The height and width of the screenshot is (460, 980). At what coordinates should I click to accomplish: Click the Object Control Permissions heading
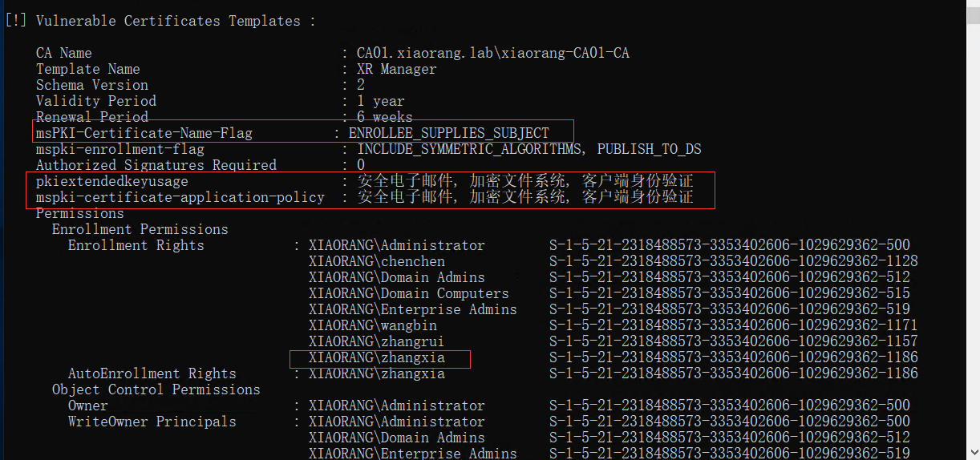pos(156,389)
